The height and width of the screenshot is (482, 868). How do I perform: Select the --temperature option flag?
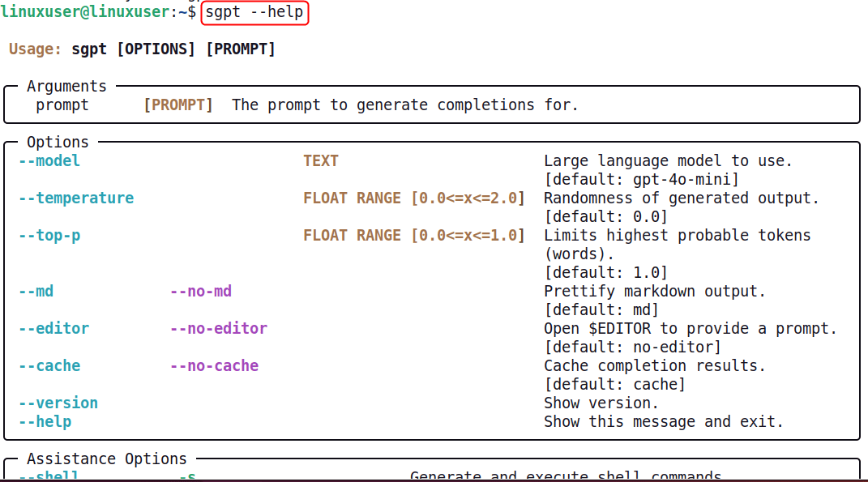click(76, 198)
